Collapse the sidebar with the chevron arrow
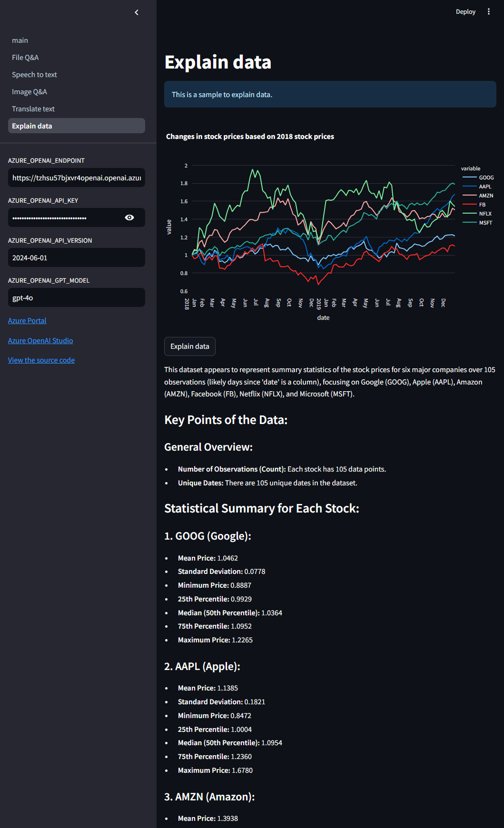 137,12
